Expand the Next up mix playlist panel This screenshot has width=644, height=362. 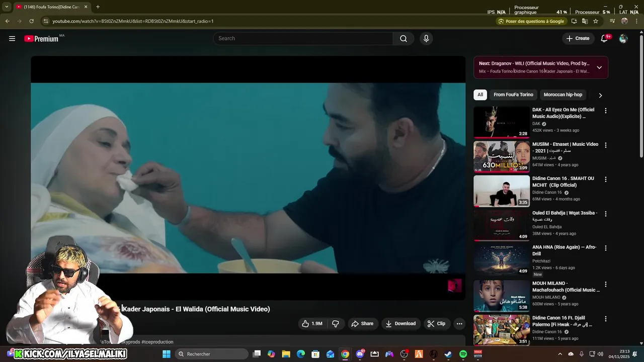(599, 67)
